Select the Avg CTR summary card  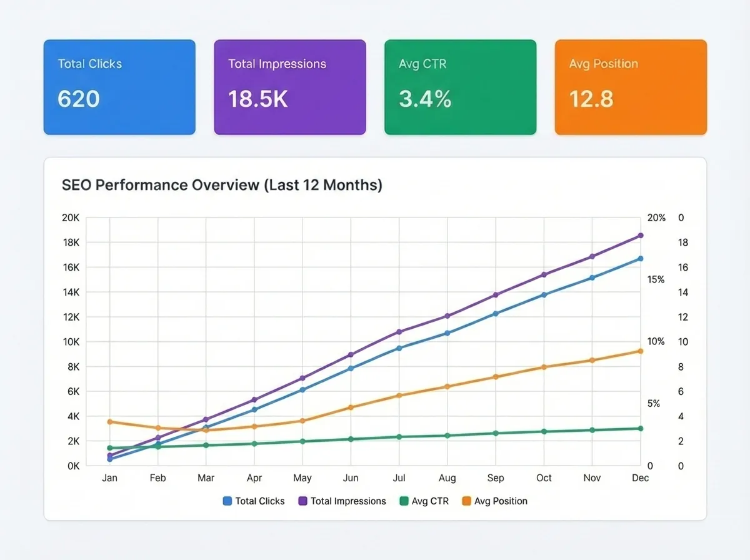click(x=460, y=87)
